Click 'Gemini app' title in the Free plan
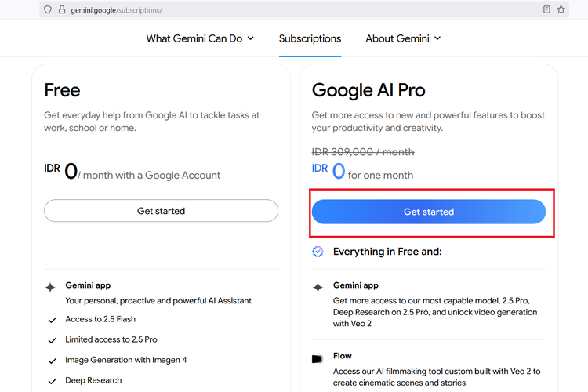The image size is (588, 392). point(88,285)
